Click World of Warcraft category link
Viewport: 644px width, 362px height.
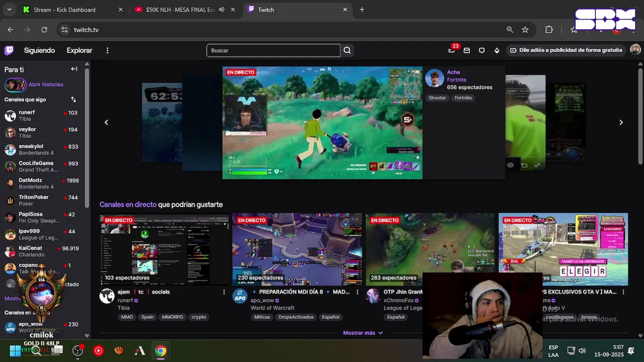[272, 308]
